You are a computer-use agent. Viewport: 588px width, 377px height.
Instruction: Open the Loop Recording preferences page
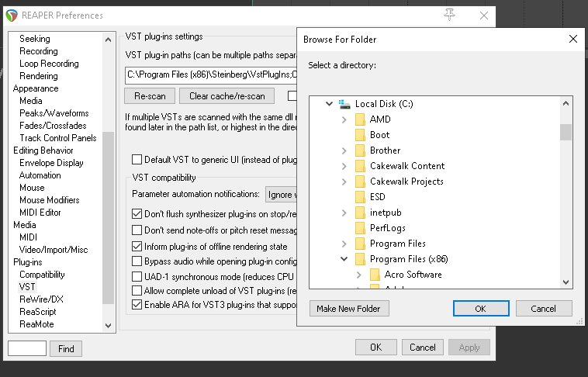(x=49, y=64)
